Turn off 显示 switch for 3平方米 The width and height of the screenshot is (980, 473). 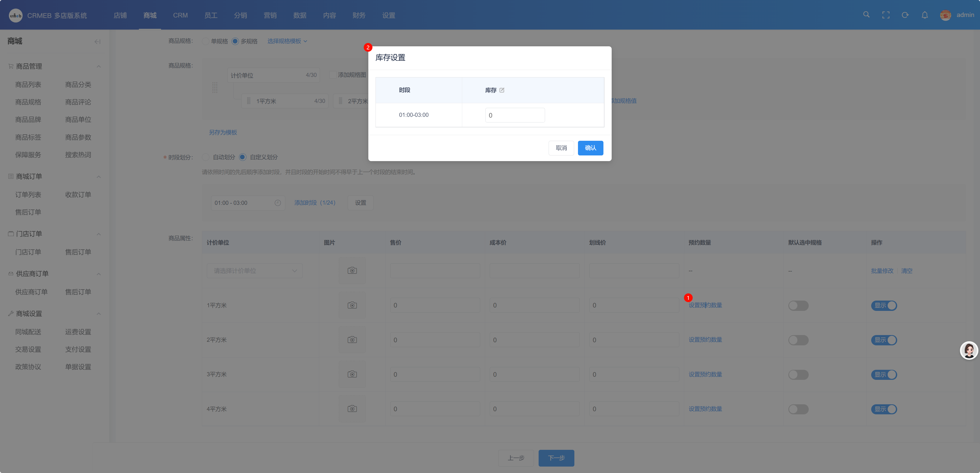click(x=884, y=374)
